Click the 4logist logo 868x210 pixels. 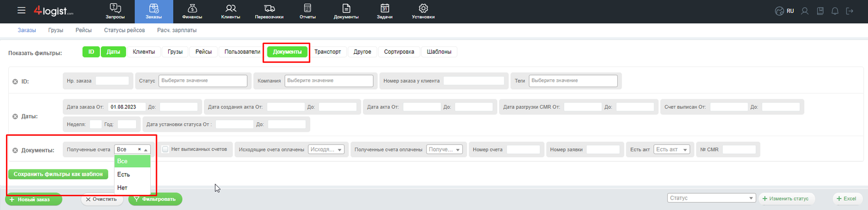click(x=53, y=10)
